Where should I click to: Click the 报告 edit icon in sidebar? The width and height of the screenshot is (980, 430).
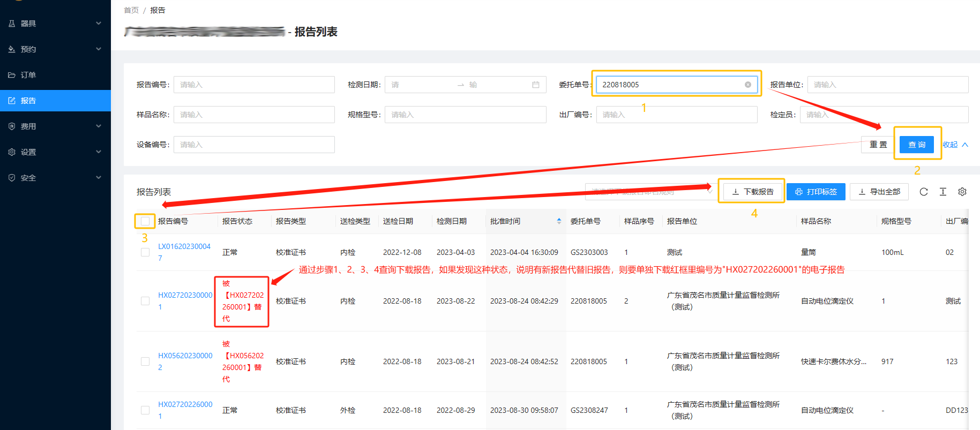tap(12, 101)
